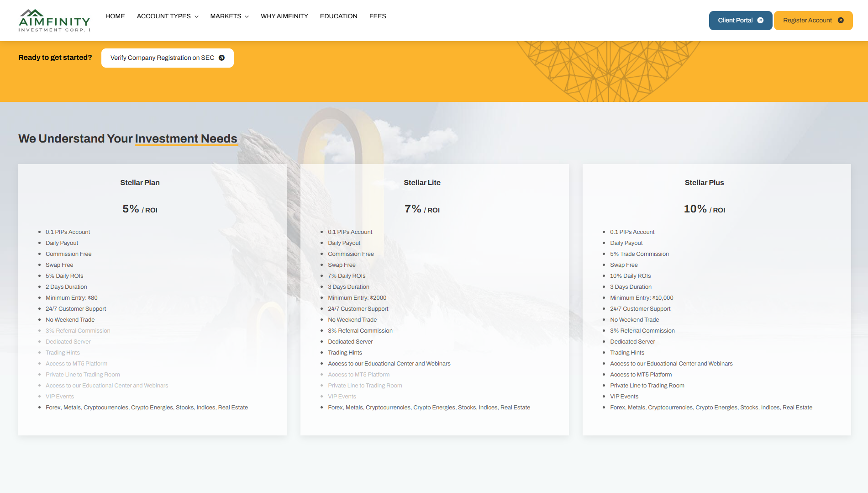Click the 10% / ROI rate
This screenshot has width=868, height=493.
704,209
